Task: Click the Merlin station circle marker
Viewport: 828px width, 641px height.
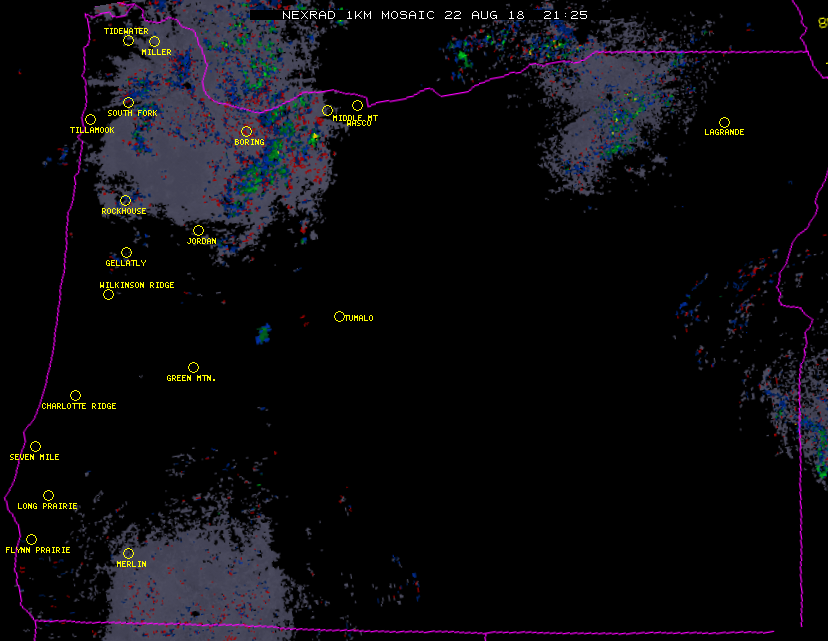Action: [128, 553]
